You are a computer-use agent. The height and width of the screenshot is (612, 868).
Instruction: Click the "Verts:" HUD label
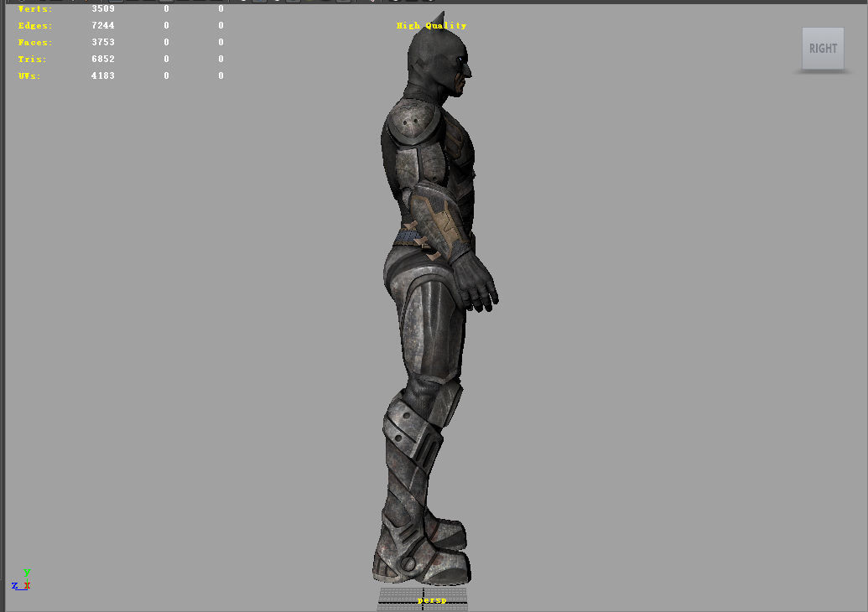click(x=35, y=9)
